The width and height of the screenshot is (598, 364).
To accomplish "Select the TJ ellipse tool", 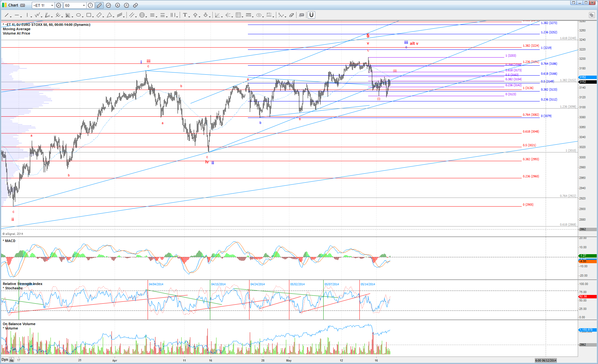I will (x=259, y=15).
